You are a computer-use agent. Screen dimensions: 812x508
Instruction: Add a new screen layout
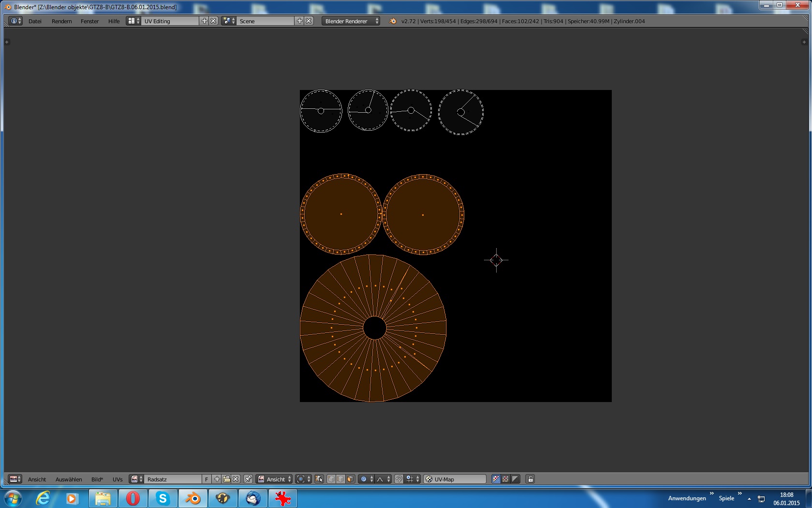[204, 21]
